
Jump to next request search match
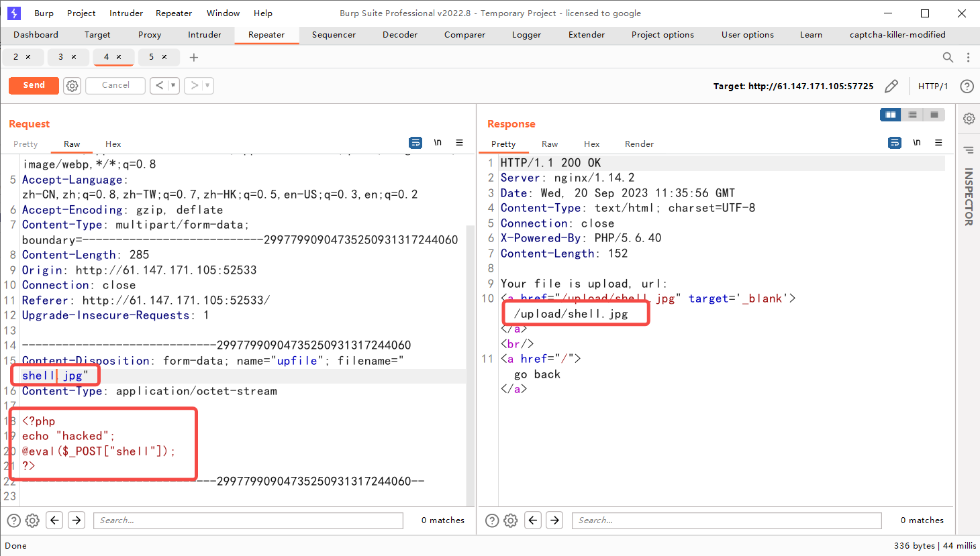click(x=77, y=520)
